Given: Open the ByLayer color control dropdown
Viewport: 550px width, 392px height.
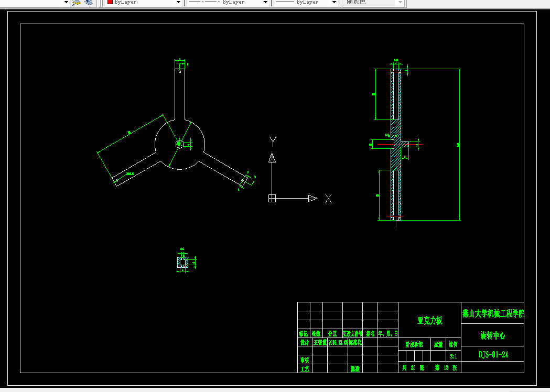Looking at the screenshot, I should click(144, 3).
